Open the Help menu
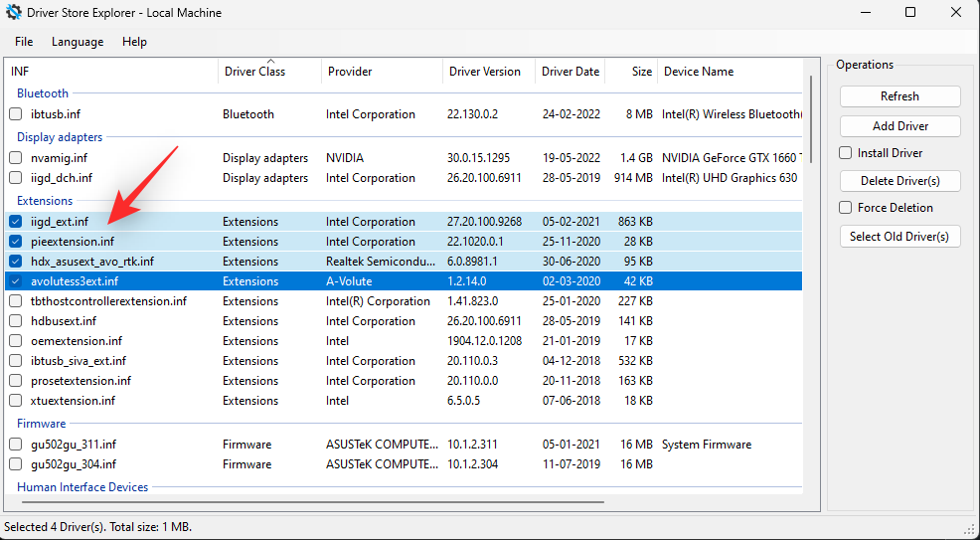The width and height of the screenshot is (980, 540). 134,42
